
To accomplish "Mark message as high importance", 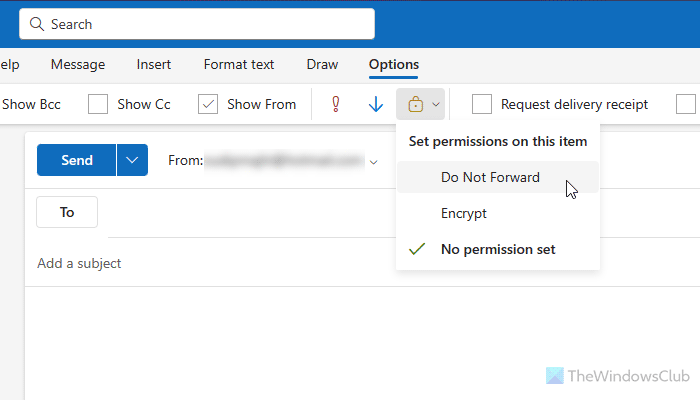I will (x=336, y=104).
